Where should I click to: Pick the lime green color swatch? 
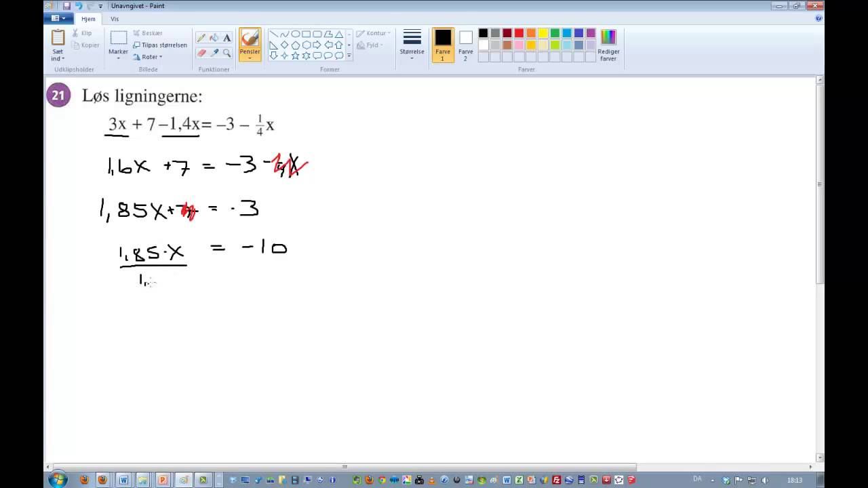coord(555,45)
